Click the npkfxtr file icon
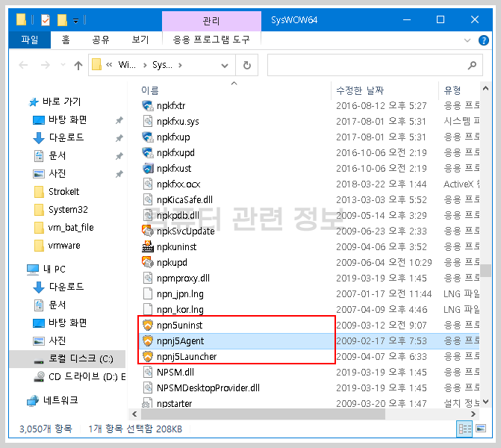Image resolution: width=501 pixels, height=448 pixels. [x=147, y=105]
